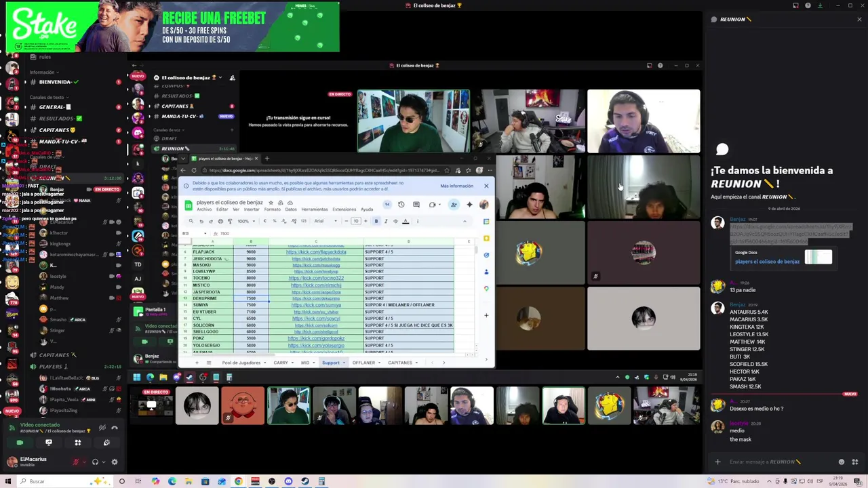Viewport: 868px width, 488px height.
Task: Open Discord from the Windows taskbar
Action: point(288,481)
